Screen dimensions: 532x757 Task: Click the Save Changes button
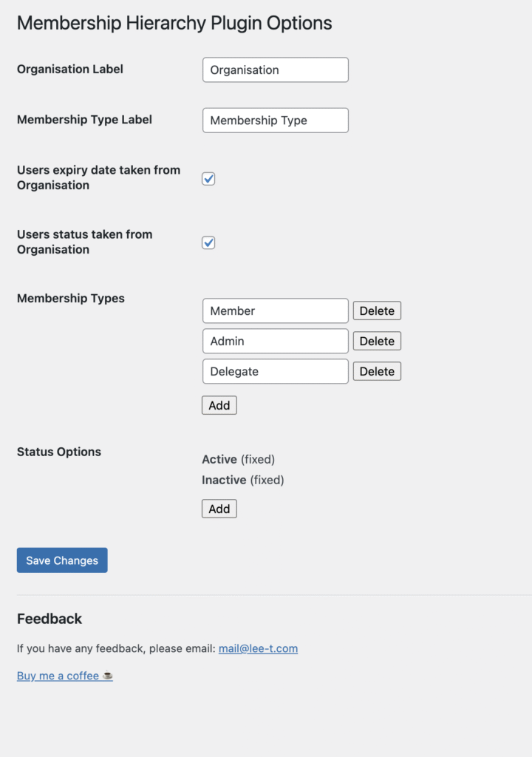(x=62, y=560)
